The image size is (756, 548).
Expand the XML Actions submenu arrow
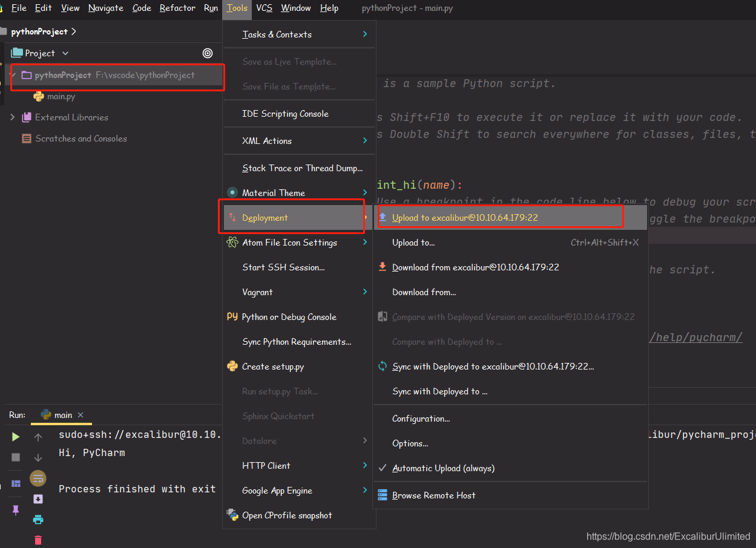[x=365, y=140]
